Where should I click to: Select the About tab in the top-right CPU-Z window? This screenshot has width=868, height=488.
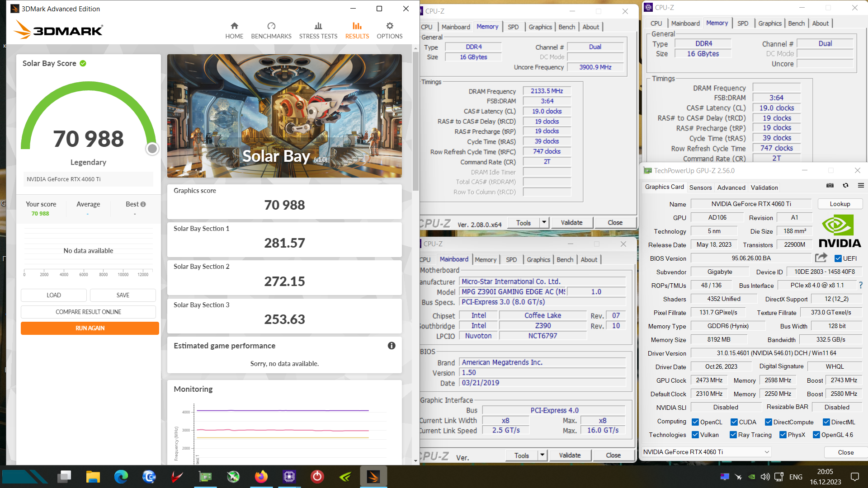[821, 23]
